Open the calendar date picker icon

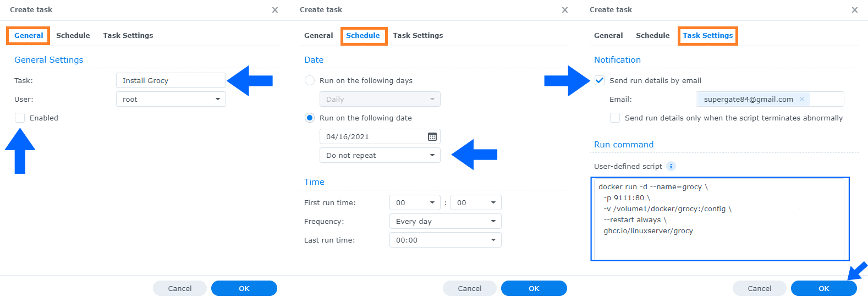click(x=432, y=136)
